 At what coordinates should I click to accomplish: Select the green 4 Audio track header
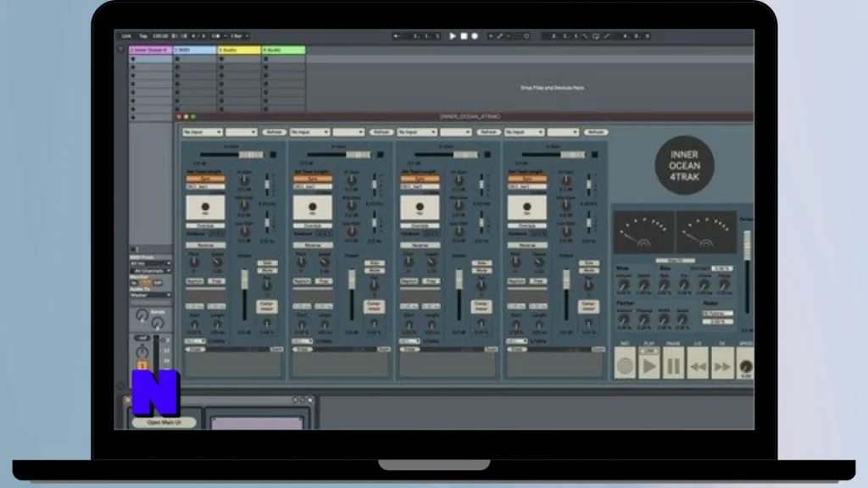(283, 50)
